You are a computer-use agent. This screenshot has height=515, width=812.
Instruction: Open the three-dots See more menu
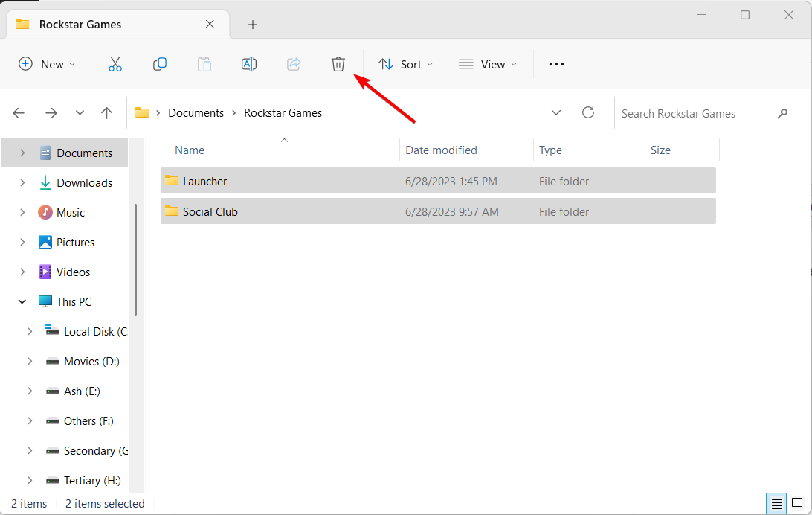point(556,64)
